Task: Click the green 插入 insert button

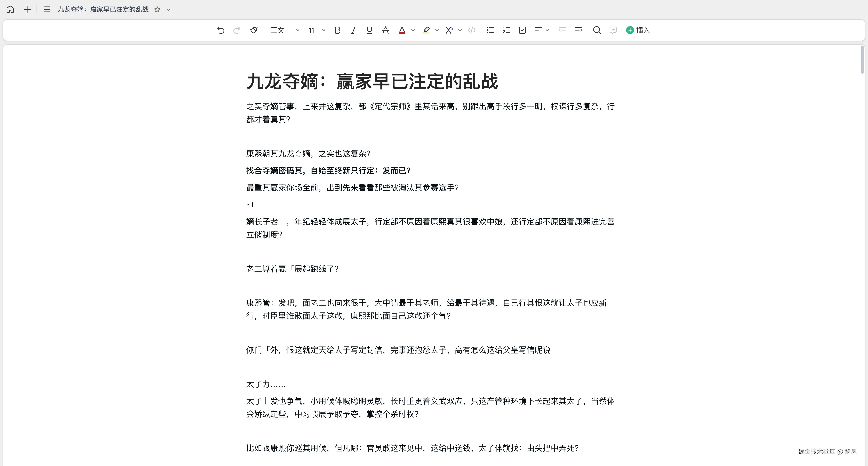Action: (x=638, y=30)
